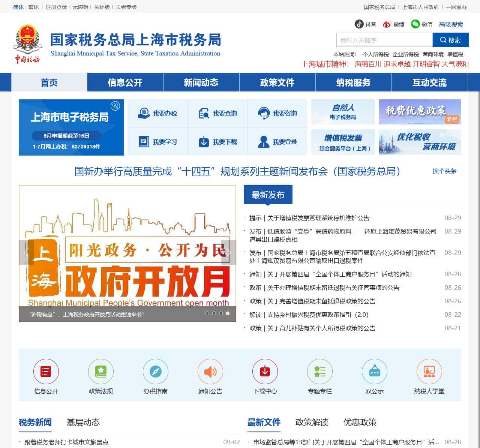Screen dimensions: 480x448
Task: Open the 下载中心 quick-access icon
Action: click(x=265, y=372)
